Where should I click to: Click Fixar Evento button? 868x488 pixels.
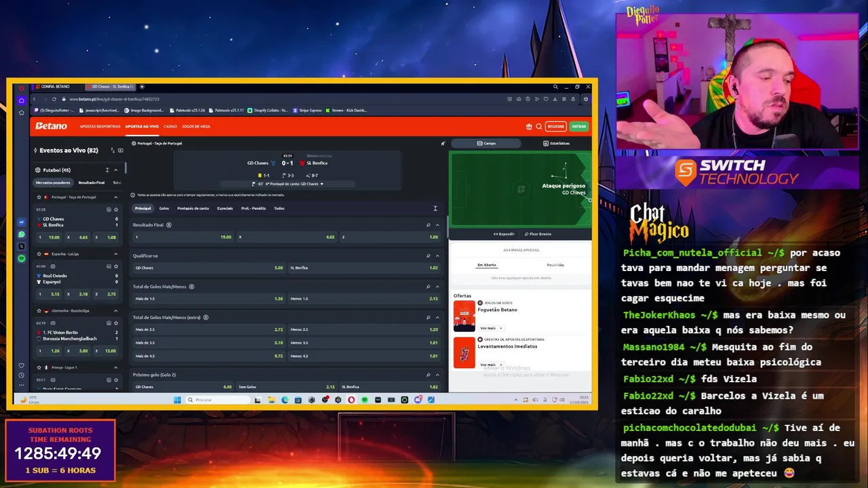[x=538, y=234]
